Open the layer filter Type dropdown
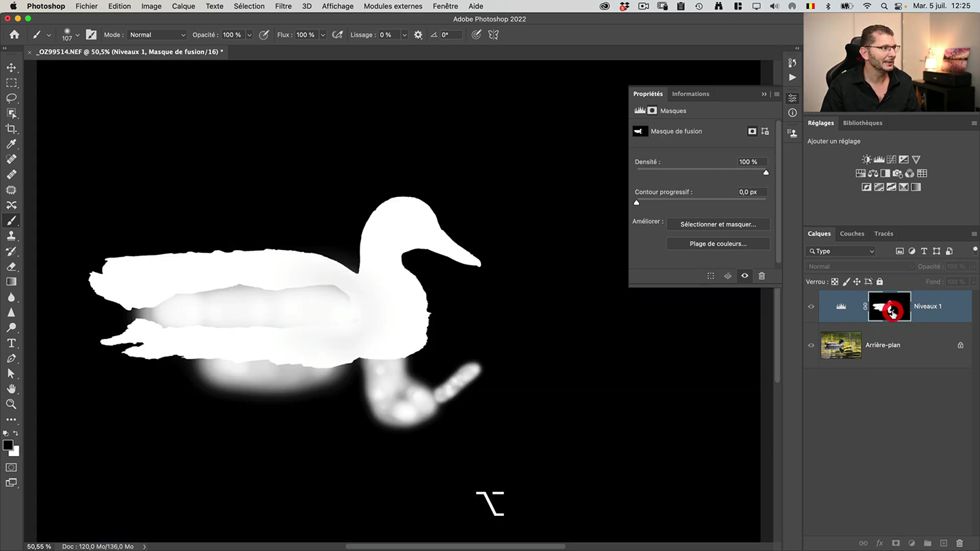 [841, 251]
